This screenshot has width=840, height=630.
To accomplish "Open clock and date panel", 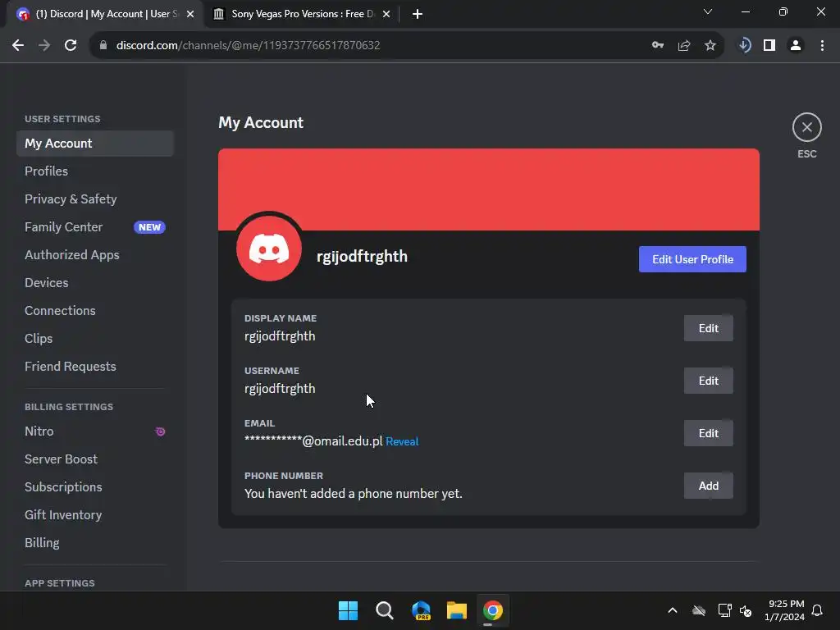I will pyautogui.click(x=785, y=610).
